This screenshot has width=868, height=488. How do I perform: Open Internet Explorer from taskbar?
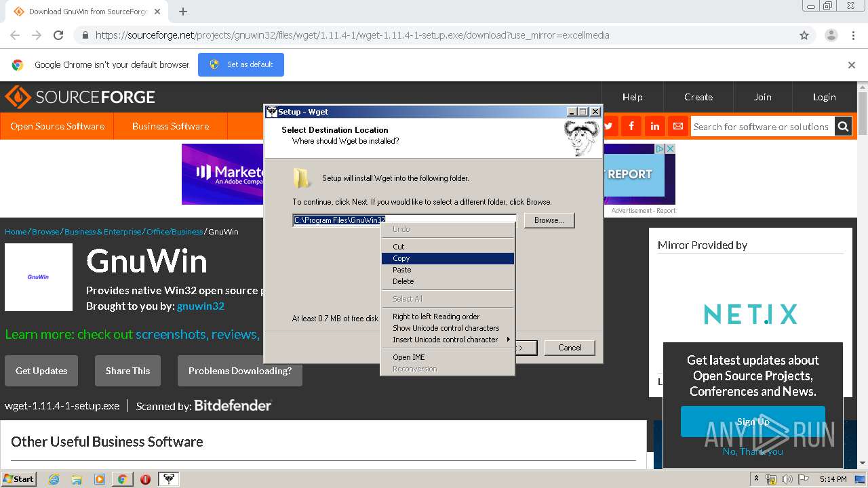point(54,479)
